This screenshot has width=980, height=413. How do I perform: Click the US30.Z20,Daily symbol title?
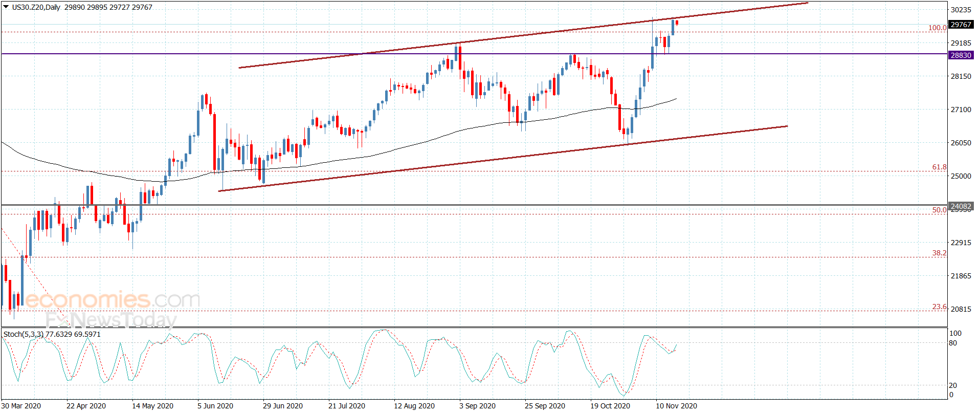point(36,7)
